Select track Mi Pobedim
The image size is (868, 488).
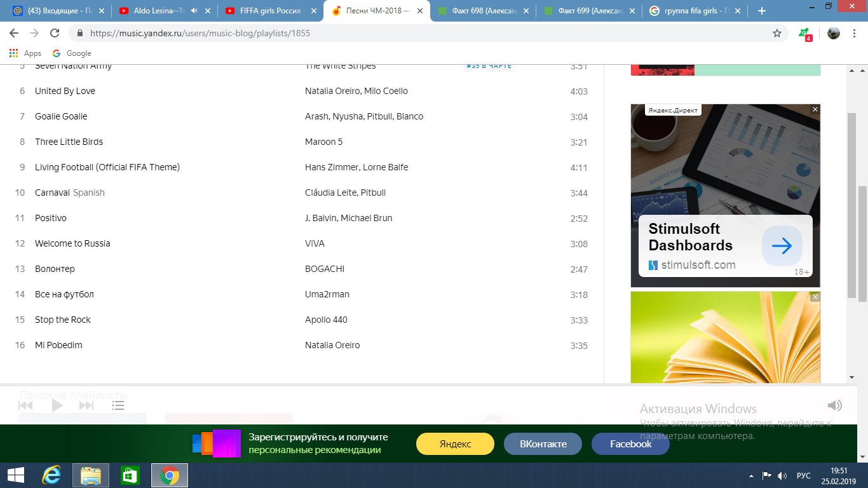click(x=58, y=345)
